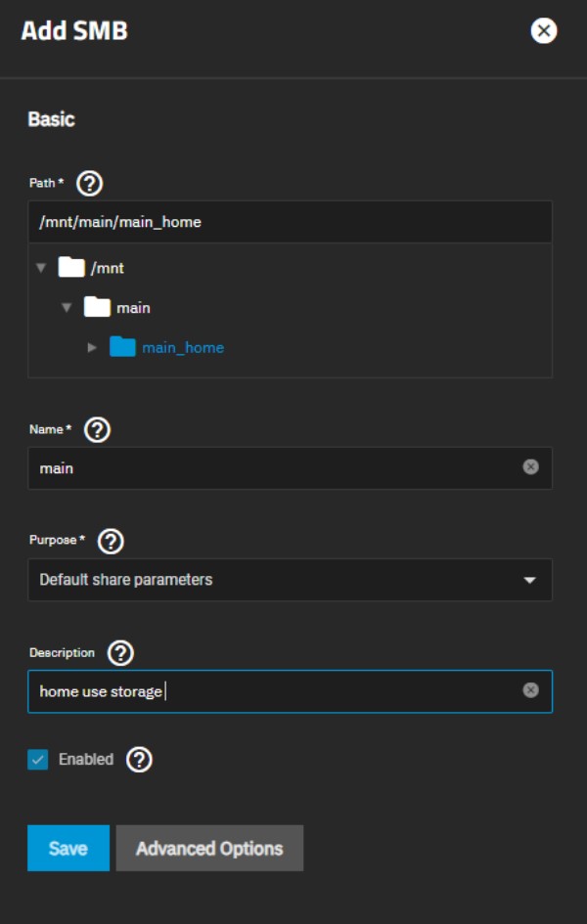Expand the main_home folder arrow

pyautogui.click(x=92, y=347)
